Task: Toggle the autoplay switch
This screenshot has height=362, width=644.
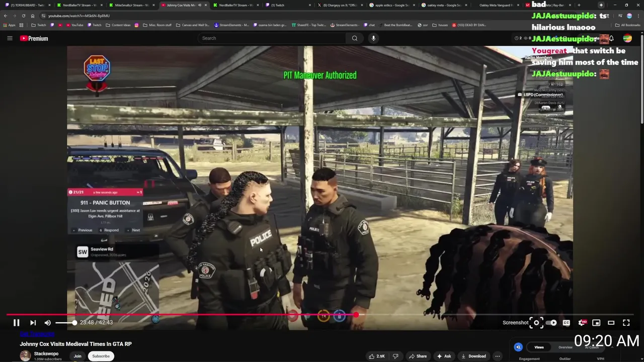Action: (x=552, y=323)
